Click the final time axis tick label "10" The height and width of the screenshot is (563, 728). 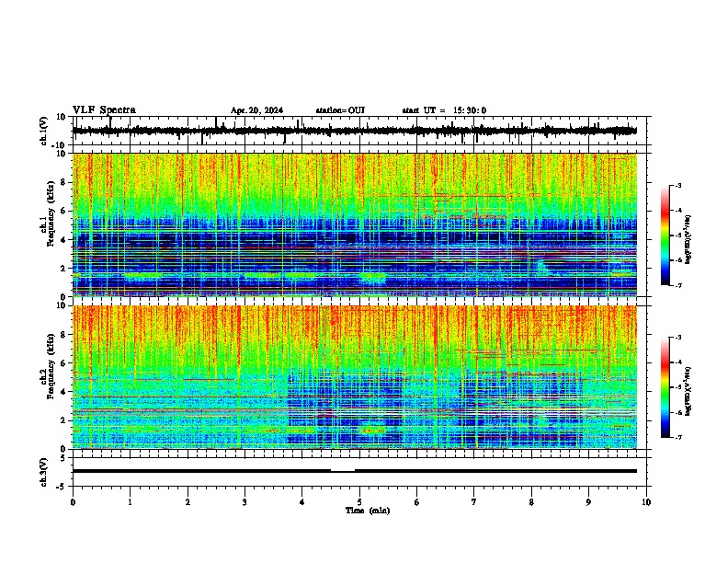(646, 502)
